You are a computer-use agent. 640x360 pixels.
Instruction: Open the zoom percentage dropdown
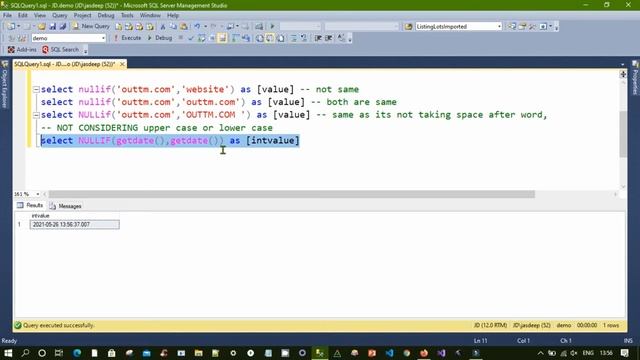pyautogui.click(x=38, y=194)
